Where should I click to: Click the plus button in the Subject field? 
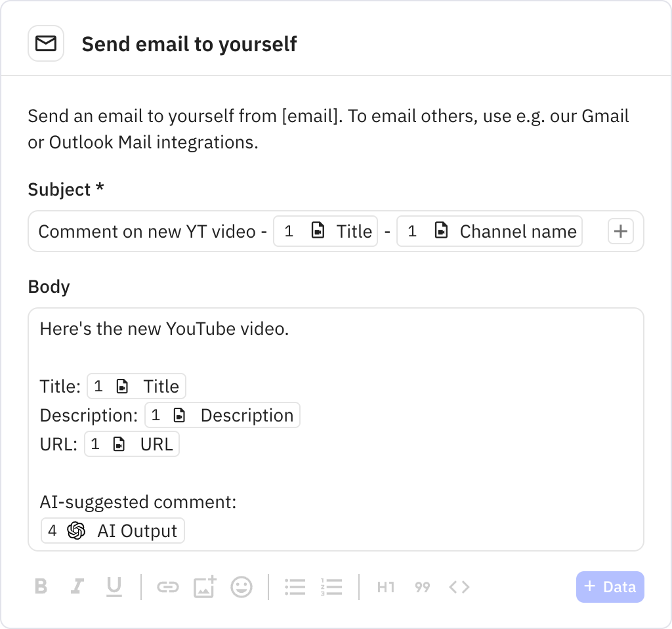point(620,231)
